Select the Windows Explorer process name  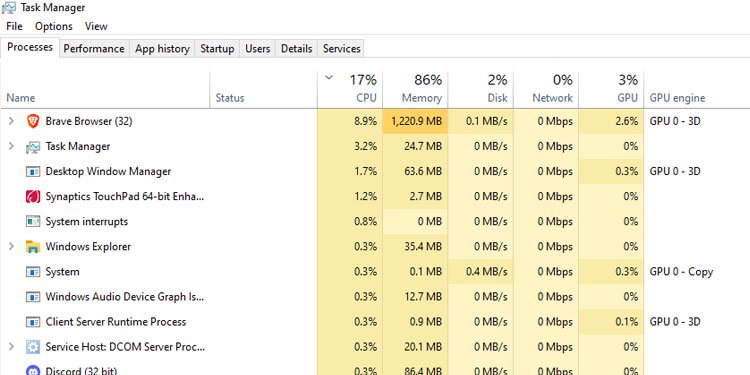[x=88, y=247]
